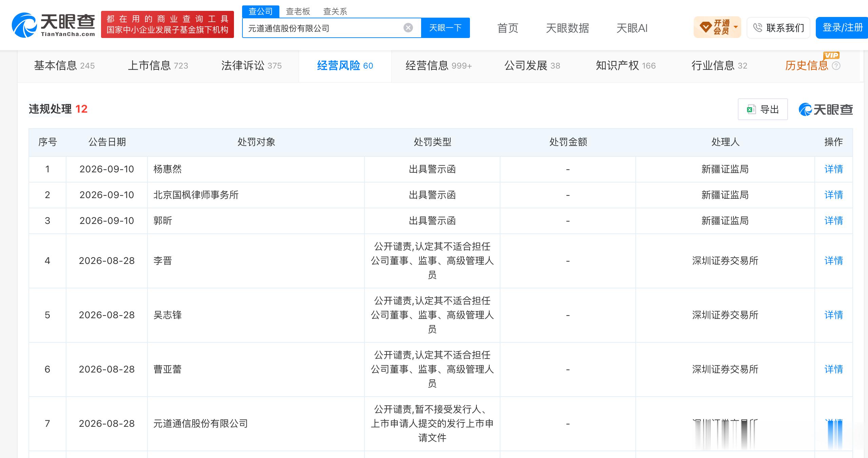The image size is (868, 458).
Task: Open 详情 for 曹亚蕾 row
Action: tap(834, 369)
